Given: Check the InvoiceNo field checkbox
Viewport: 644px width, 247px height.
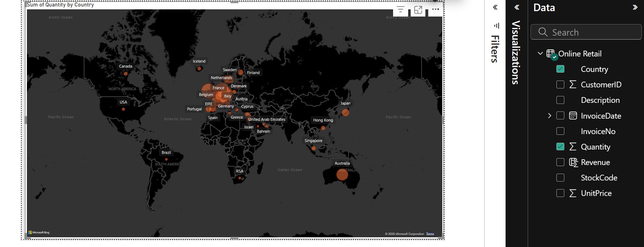Looking at the screenshot, I should click(x=560, y=131).
